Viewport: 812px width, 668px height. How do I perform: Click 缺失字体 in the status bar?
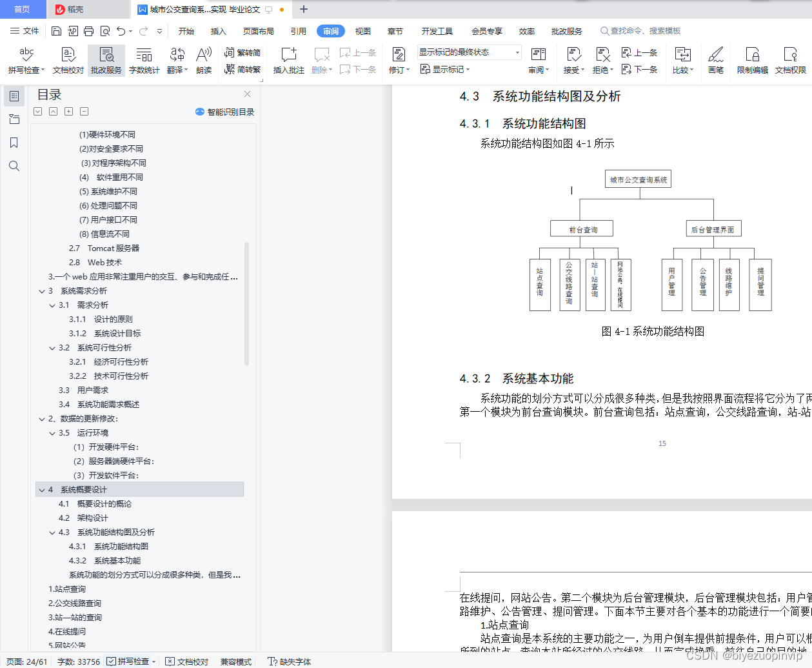(x=290, y=662)
